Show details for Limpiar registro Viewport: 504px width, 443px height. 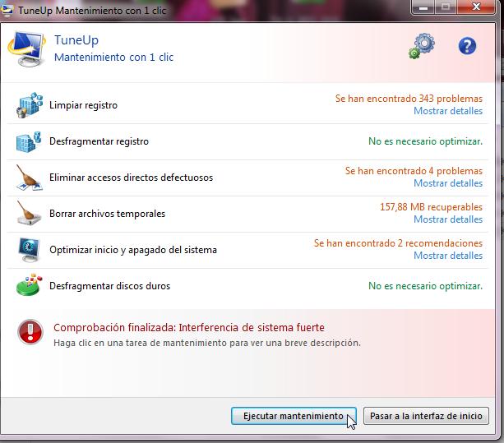pyautogui.click(x=448, y=111)
